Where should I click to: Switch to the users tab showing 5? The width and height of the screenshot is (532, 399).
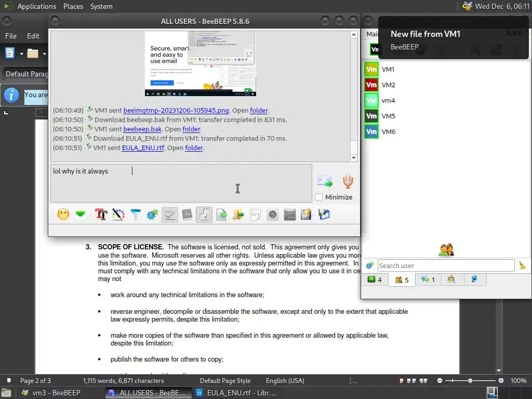[402, 280]
